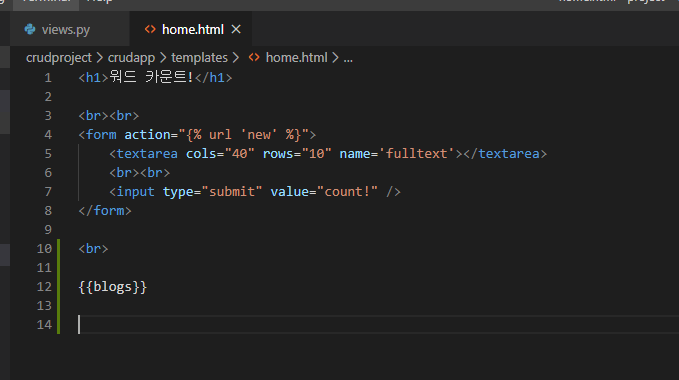Click the closing '</textarea>' tag on line 5
The width and height of the screenshot is (679, 380).
click(505, 154)
